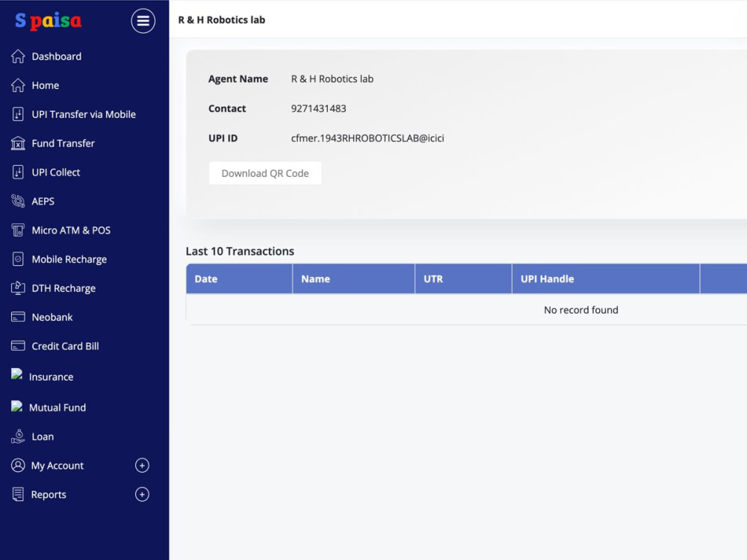Select Insurance menu item

[x=51, y=376]
